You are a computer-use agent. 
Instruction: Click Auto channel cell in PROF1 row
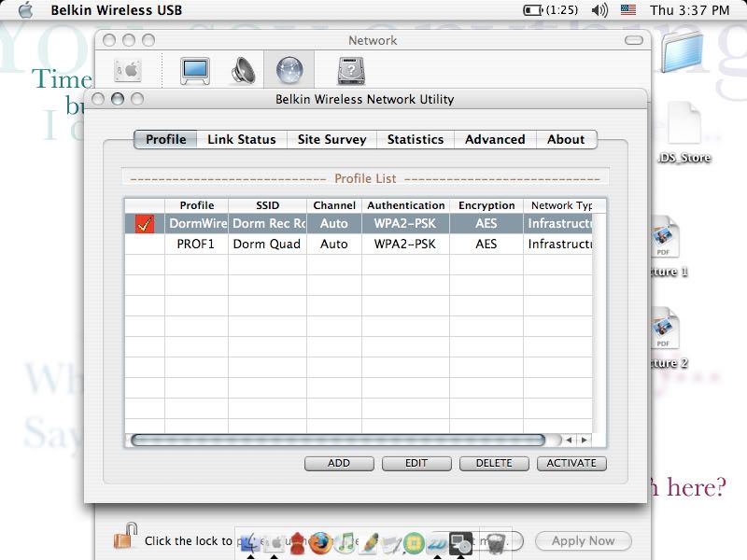334,244
